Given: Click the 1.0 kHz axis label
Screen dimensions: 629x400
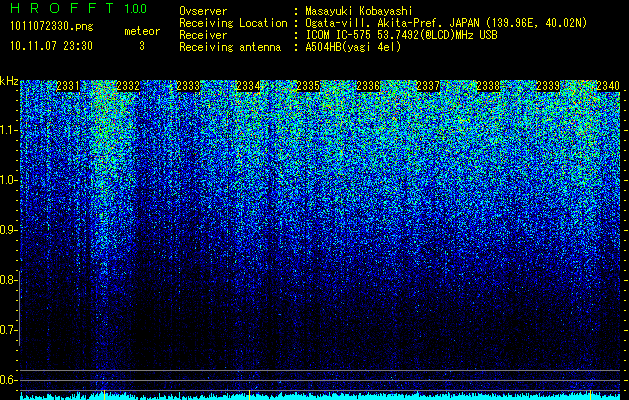Looking at the screenshot, I should click(x=9, y=180).
